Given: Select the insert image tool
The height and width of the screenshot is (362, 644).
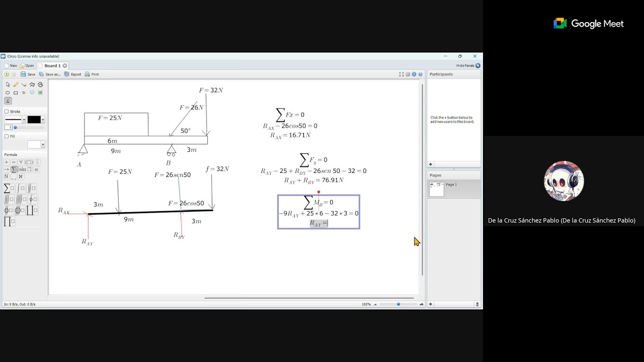Looking at the screenshot, I should point(40,93).
